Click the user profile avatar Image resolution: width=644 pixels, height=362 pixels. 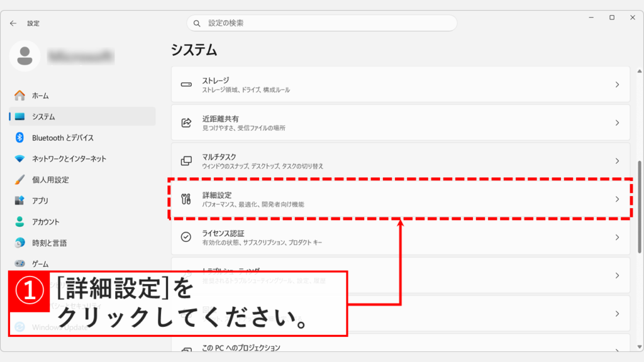[25, 56]
